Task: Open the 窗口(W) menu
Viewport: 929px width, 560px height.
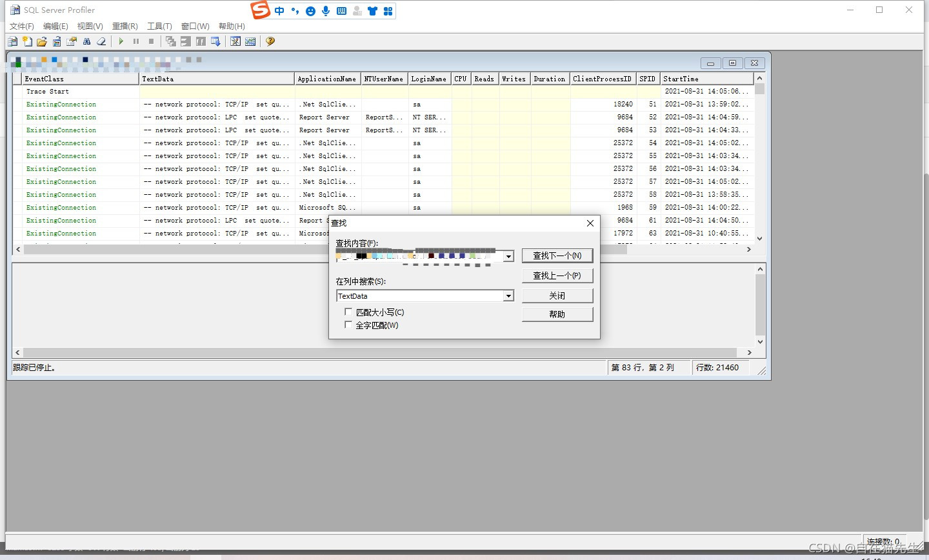Action: click(195, 26)
